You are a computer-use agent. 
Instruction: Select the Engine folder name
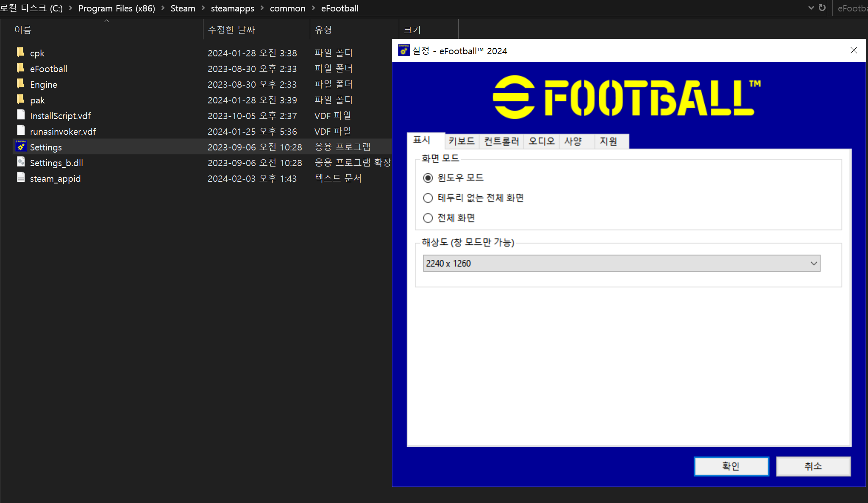point(44,84)
